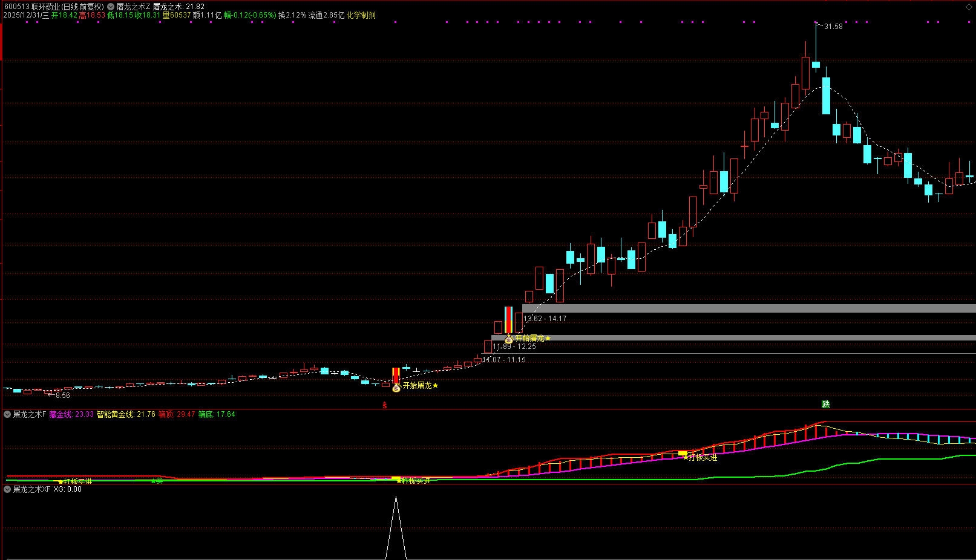Click the upper gray support band
Screen dimensions: 976x560
pos(749,308)
